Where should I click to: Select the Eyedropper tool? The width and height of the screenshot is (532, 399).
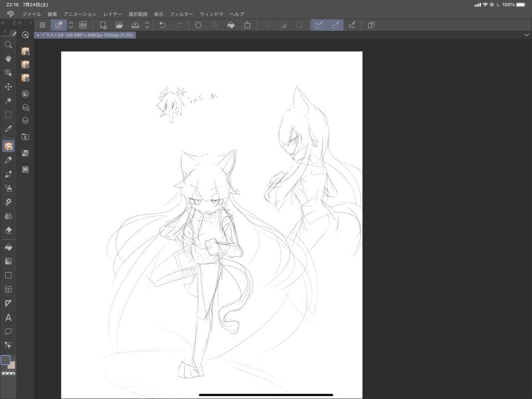click(8, 129)
